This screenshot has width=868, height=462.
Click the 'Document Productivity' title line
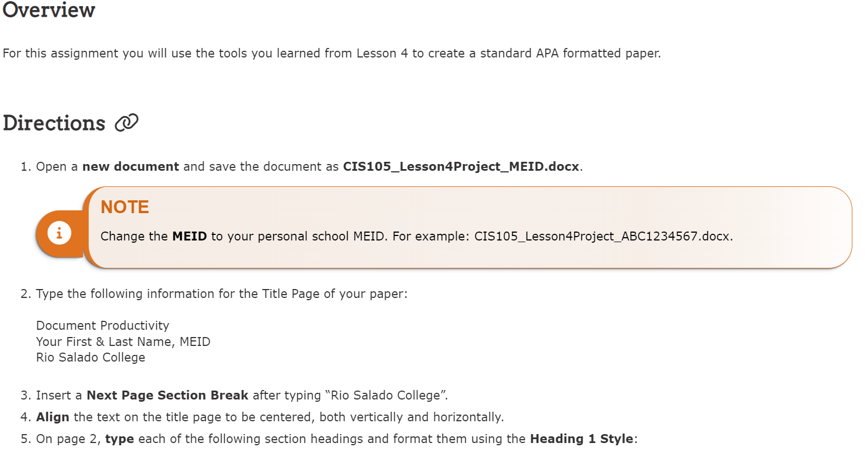pyautogui.click(x=103, y=325)
